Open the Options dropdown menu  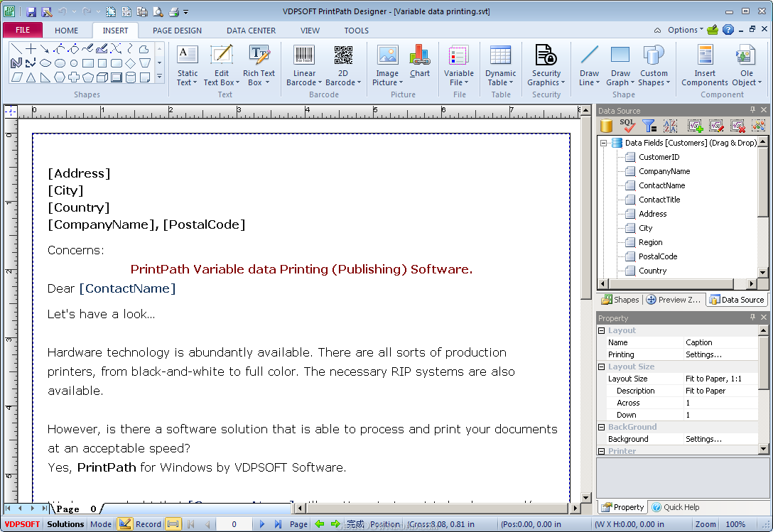(x=685, y=30)
